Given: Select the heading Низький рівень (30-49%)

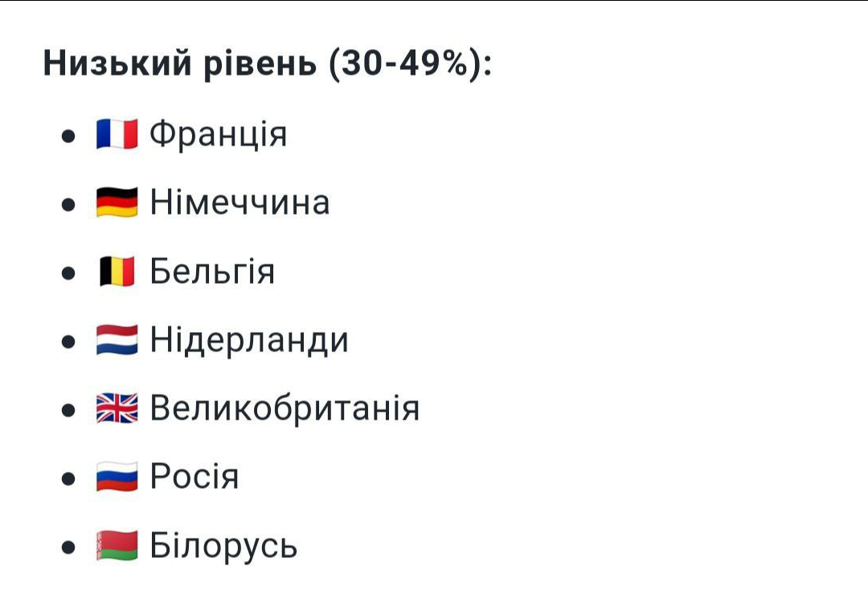Looking at the screenshot, I should click(x=268, y=64).
